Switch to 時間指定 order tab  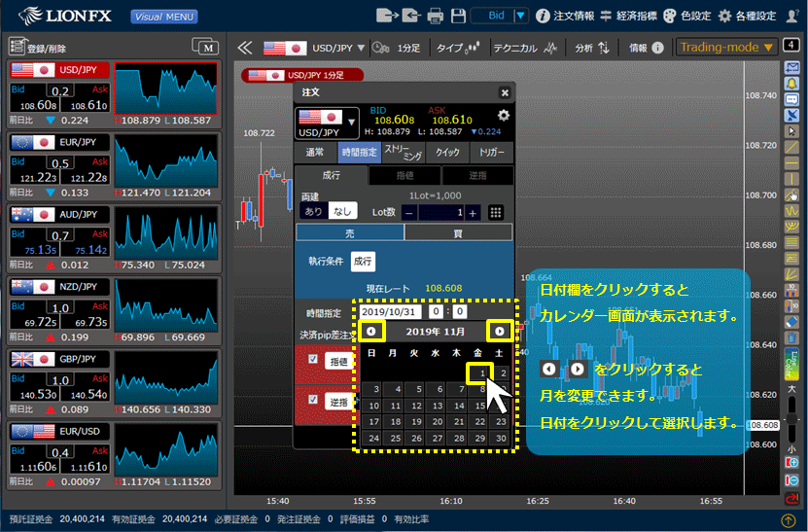tap(359, 153)
